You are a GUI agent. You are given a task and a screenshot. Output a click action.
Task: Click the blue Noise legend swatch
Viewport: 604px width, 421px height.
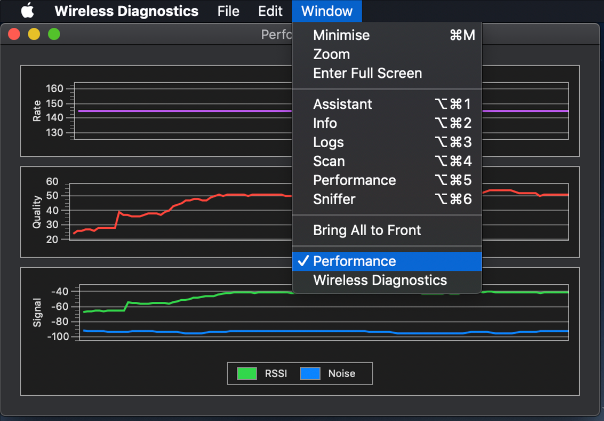pos(310,373)
